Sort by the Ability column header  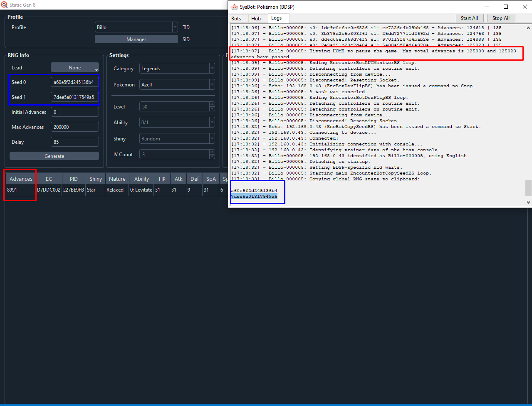[x=141, y=179]
